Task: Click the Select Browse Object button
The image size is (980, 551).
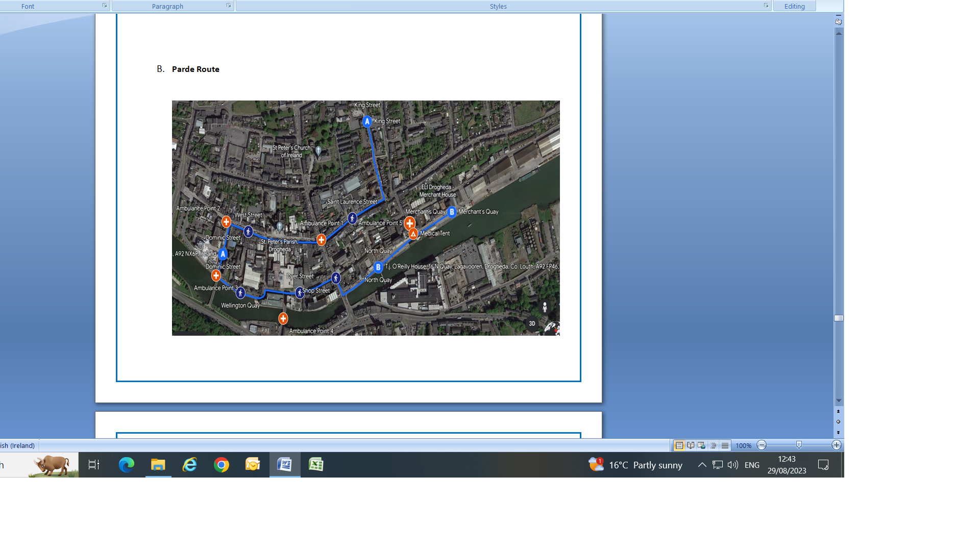Action: coord(838,422)
